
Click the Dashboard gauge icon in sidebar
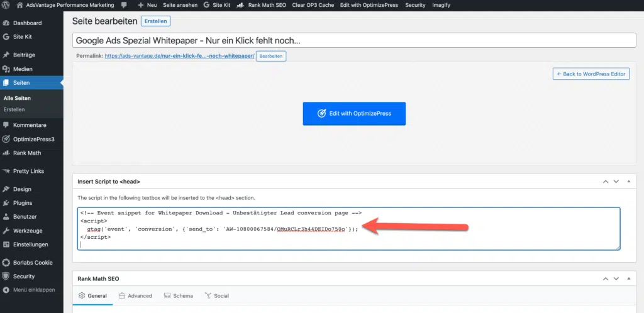(6, 23)
